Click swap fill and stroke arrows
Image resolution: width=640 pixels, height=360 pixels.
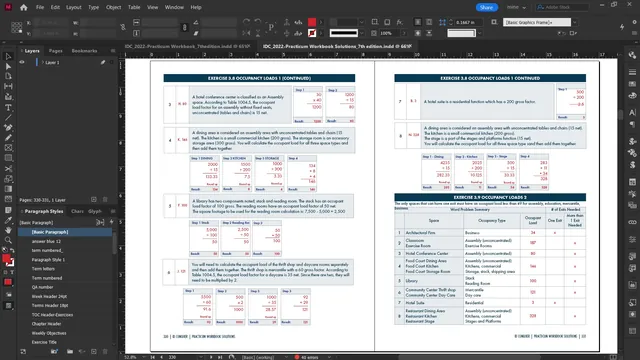click(12, 250)
